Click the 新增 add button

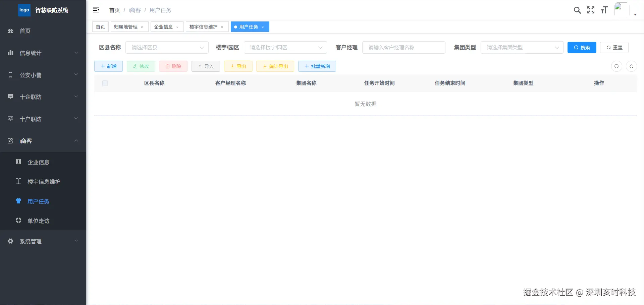[108, 66]
